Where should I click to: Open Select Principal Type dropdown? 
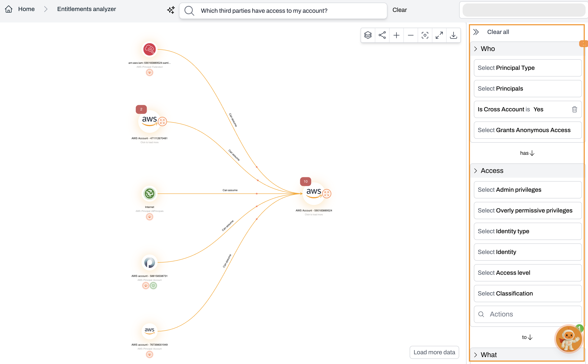[527, 68]
